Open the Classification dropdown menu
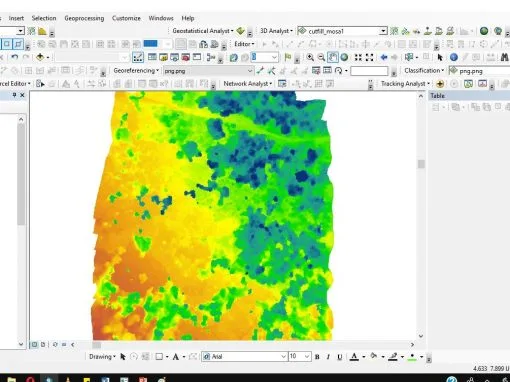Viewport: 510px width, 382px height. pos(424,71)
